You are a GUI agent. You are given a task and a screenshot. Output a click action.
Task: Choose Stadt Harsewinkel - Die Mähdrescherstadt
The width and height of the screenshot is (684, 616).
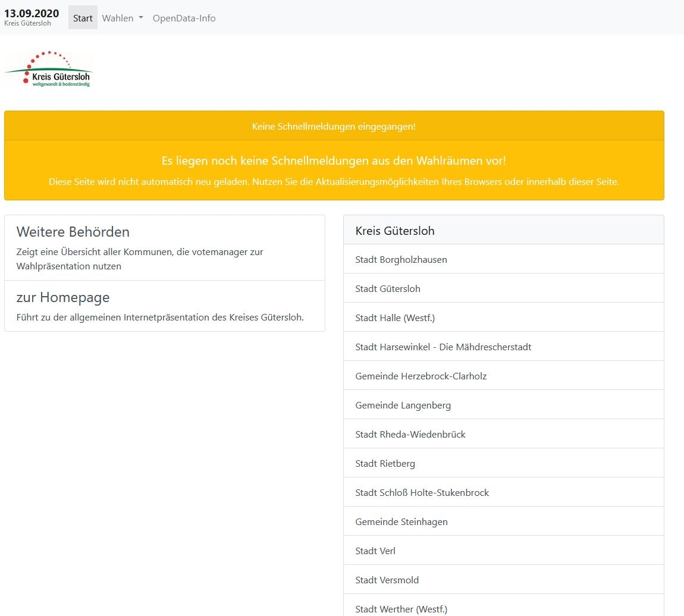443,347
